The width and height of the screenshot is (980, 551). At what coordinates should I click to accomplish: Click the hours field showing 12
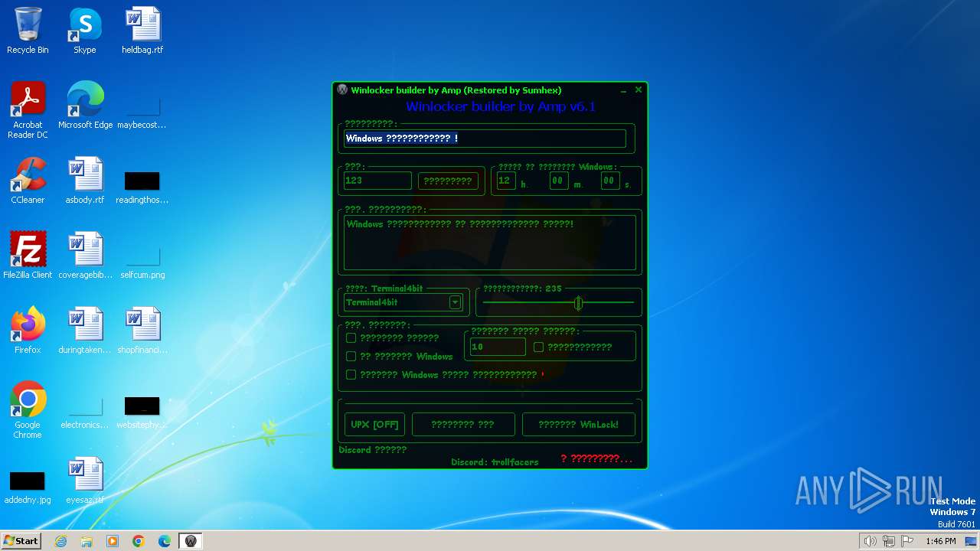pyautogui.click(x=506, y=181)
